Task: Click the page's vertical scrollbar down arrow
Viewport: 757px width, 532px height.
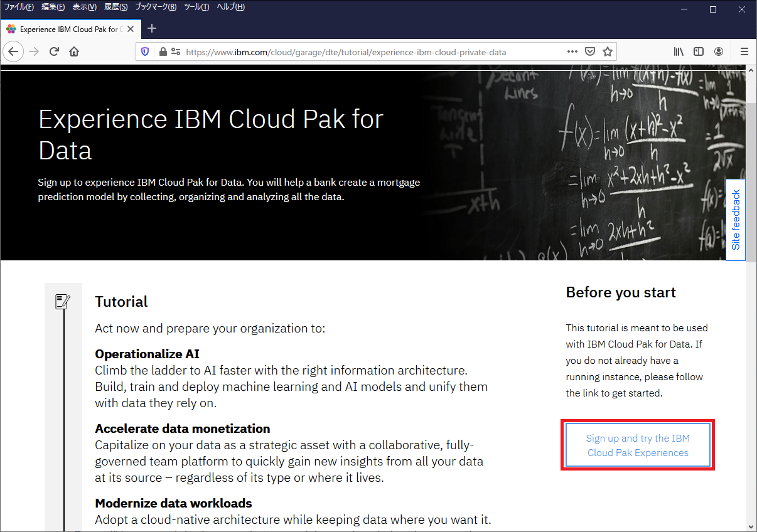Action: (x=751, y=525)
